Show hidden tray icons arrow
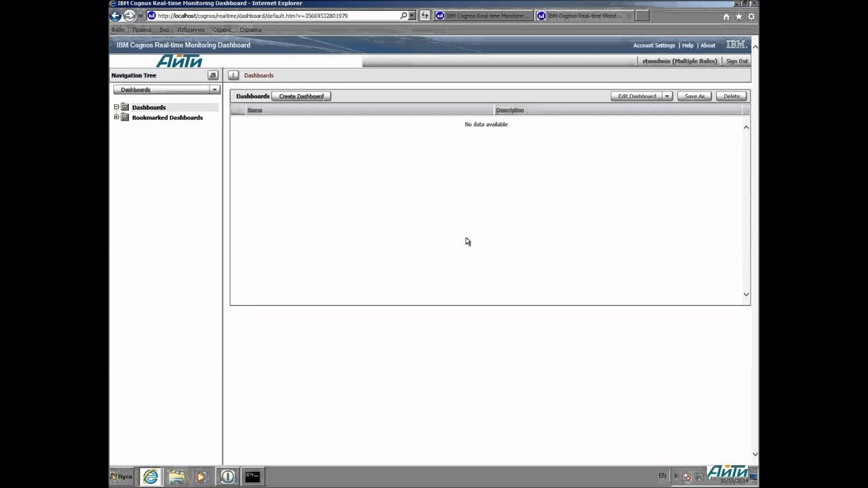The height and width of the screenshot is (488, 868). tap(675, 476)
